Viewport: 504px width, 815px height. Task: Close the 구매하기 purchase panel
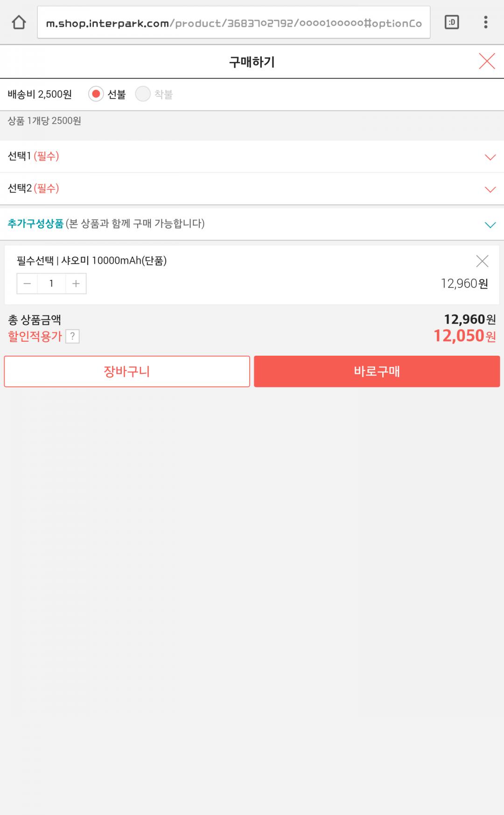[x=487, y=61]
